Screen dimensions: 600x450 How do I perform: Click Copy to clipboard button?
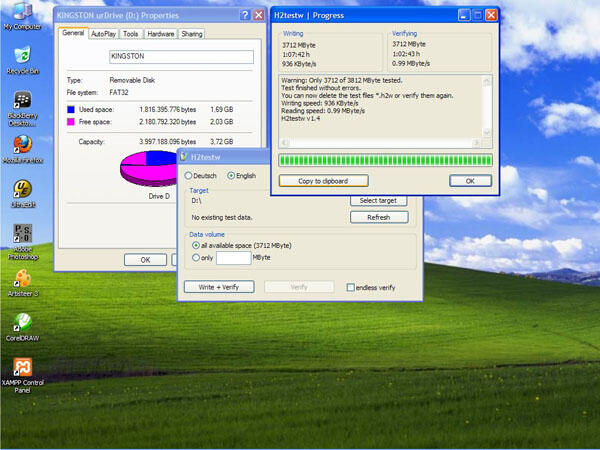323,181
